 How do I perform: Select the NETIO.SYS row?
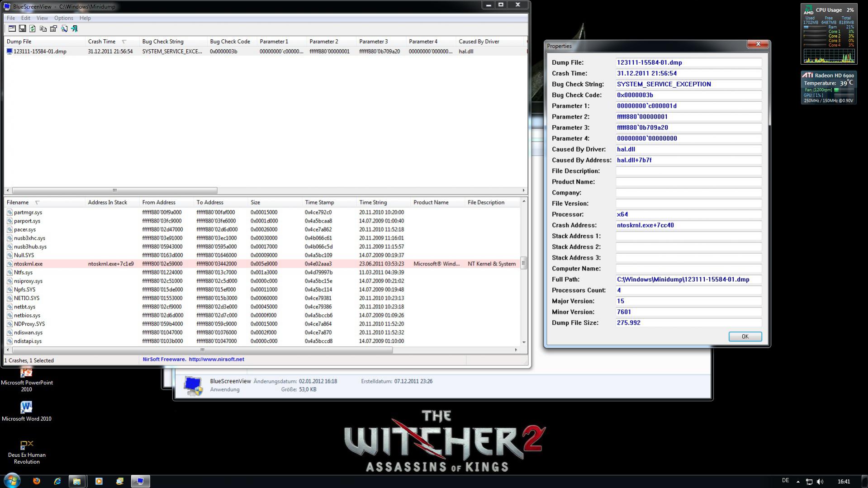click(x=262, y=298)
